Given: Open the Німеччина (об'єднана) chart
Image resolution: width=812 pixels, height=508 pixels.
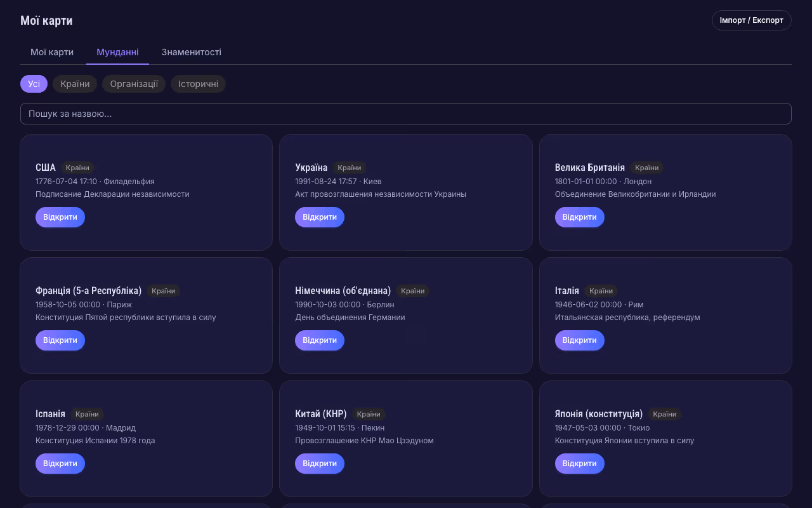Looking at the screenshot, I should tap(320, 340).
